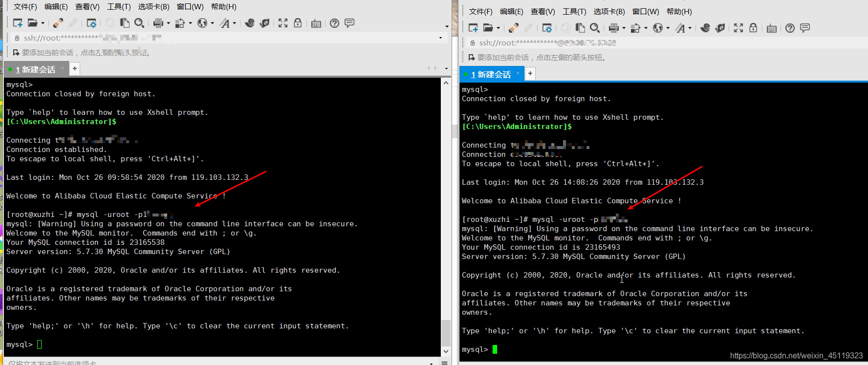
Task: Click chat feedback icon in left Xshell window
Action: point(349,23)
